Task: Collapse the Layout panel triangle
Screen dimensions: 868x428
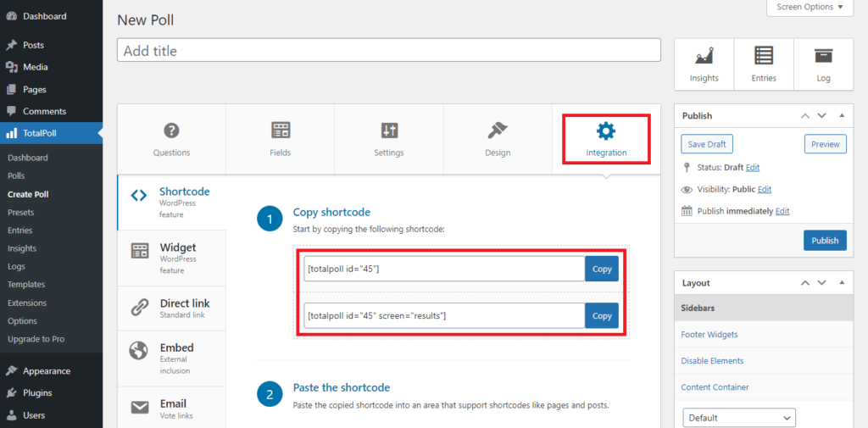Action: point(842,282)
